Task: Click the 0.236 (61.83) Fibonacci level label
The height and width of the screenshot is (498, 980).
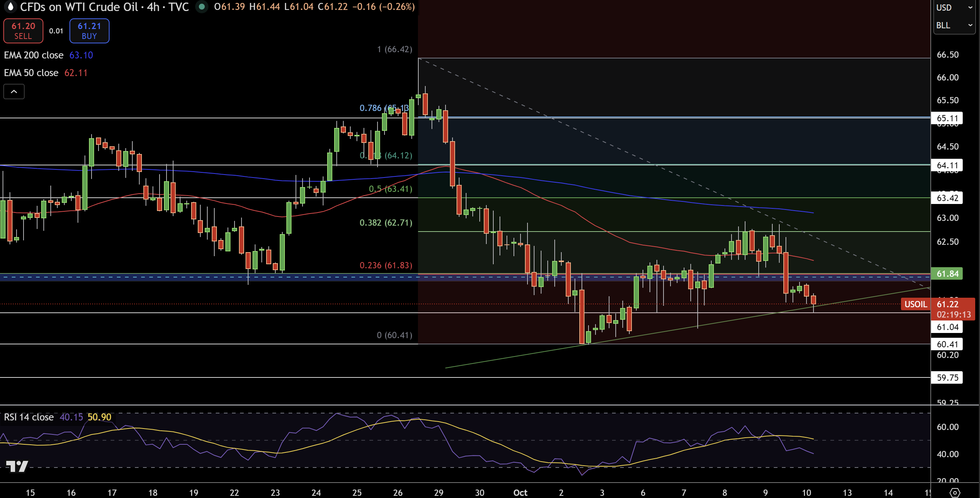Action: (x=386, y=265)
